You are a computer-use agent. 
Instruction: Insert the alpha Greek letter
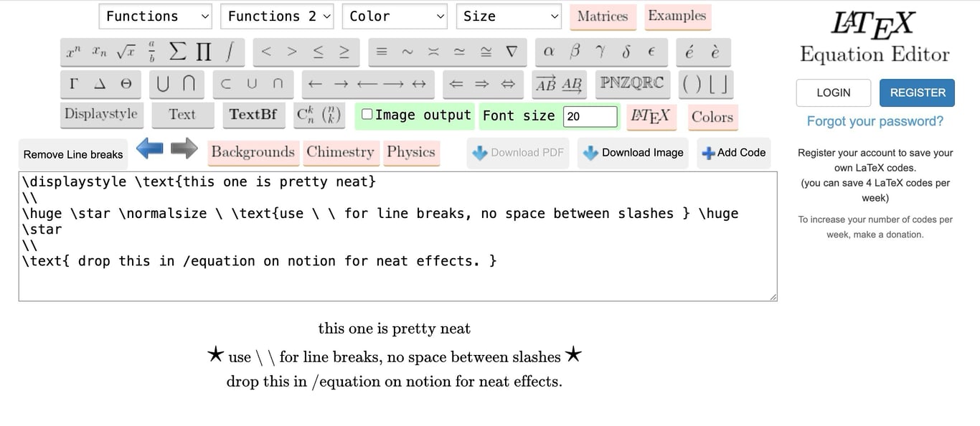[549, 51]
